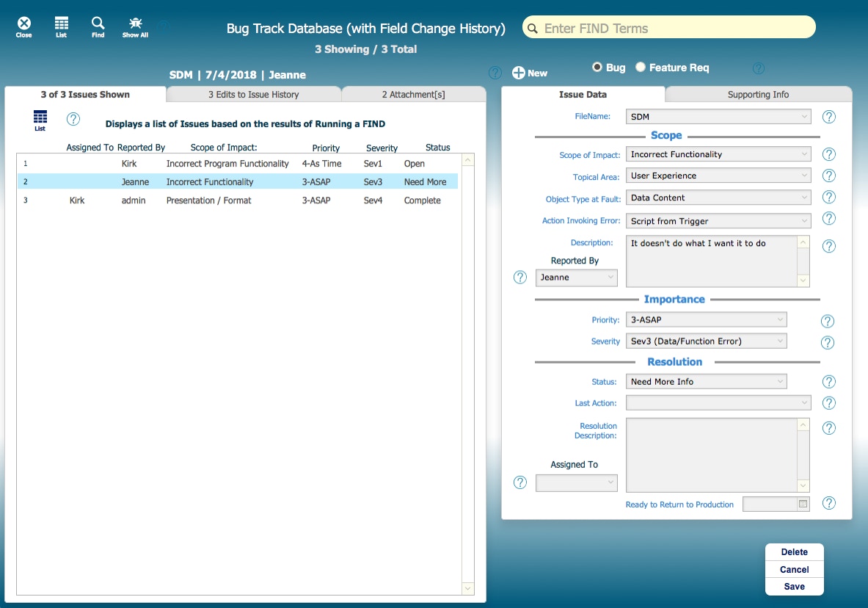Click the Show All bug icon

point(135,24)
